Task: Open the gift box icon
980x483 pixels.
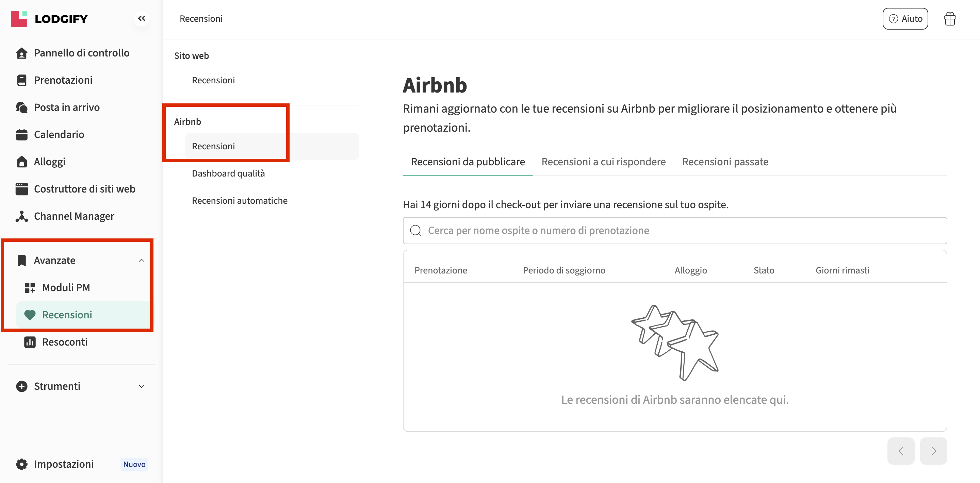Action: tap(950, 19)
